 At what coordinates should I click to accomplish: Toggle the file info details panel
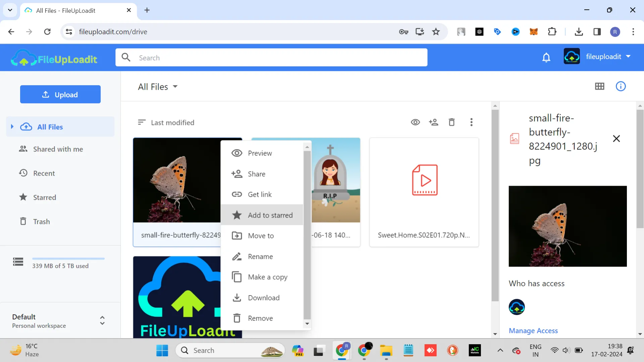pos(621,86)
